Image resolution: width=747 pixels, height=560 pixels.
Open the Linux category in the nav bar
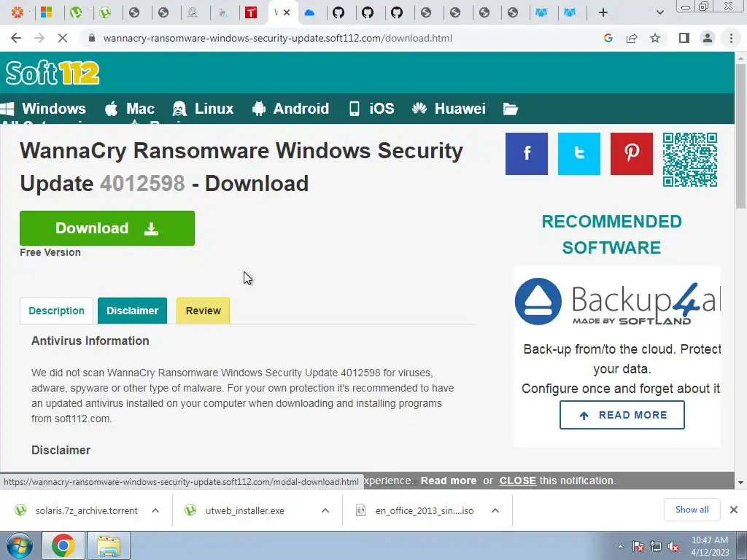203,109
